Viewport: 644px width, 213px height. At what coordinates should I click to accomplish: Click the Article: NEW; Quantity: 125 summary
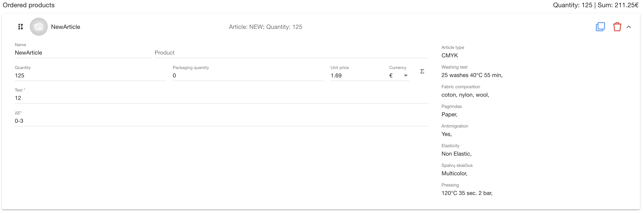coord(265,27)
